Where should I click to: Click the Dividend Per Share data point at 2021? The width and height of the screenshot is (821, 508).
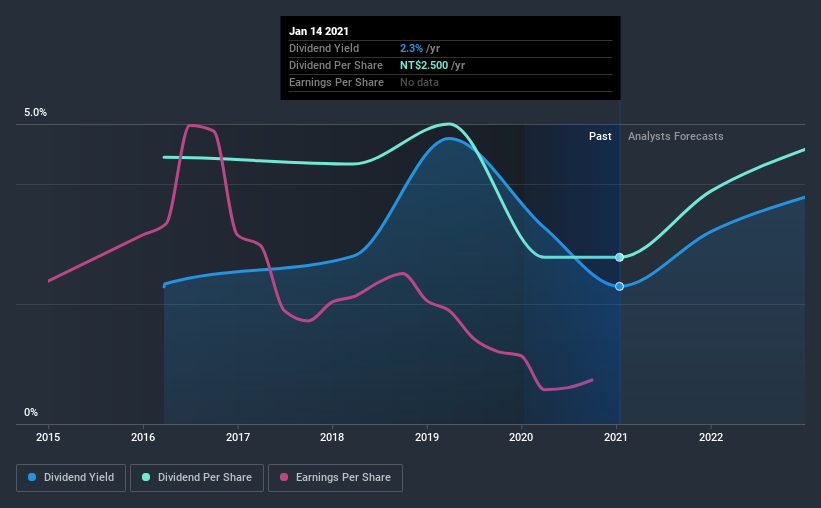[x=619, y=257]
